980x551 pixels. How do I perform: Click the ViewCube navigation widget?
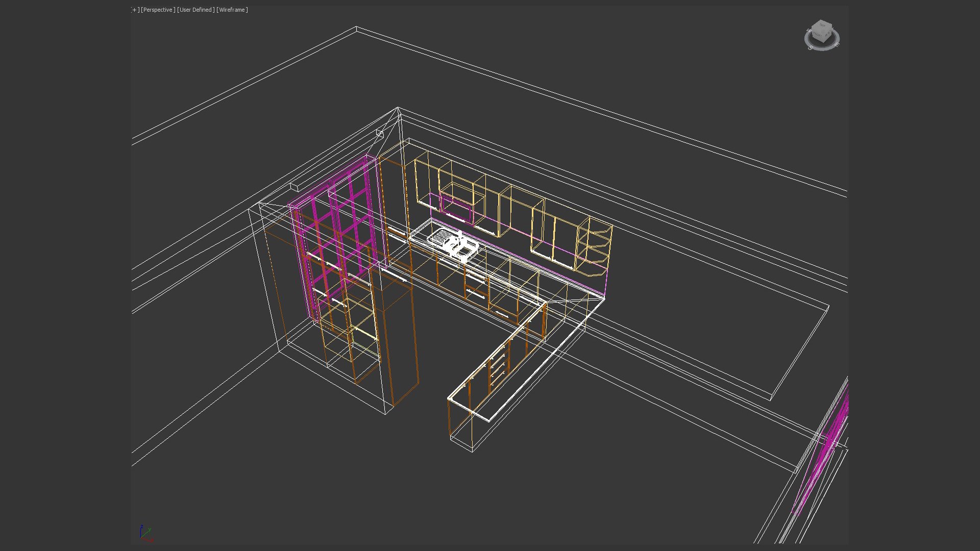(822, 35)
